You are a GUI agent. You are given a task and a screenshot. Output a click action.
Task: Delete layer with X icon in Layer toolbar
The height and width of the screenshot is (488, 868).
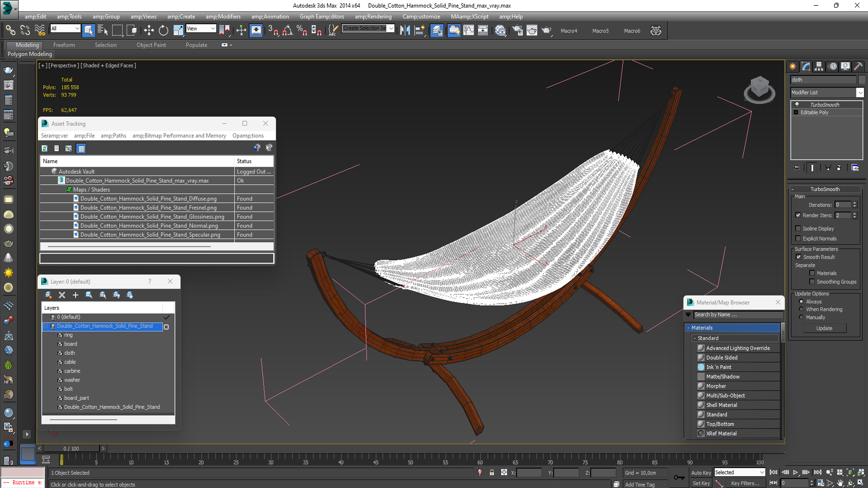(62, 295)
